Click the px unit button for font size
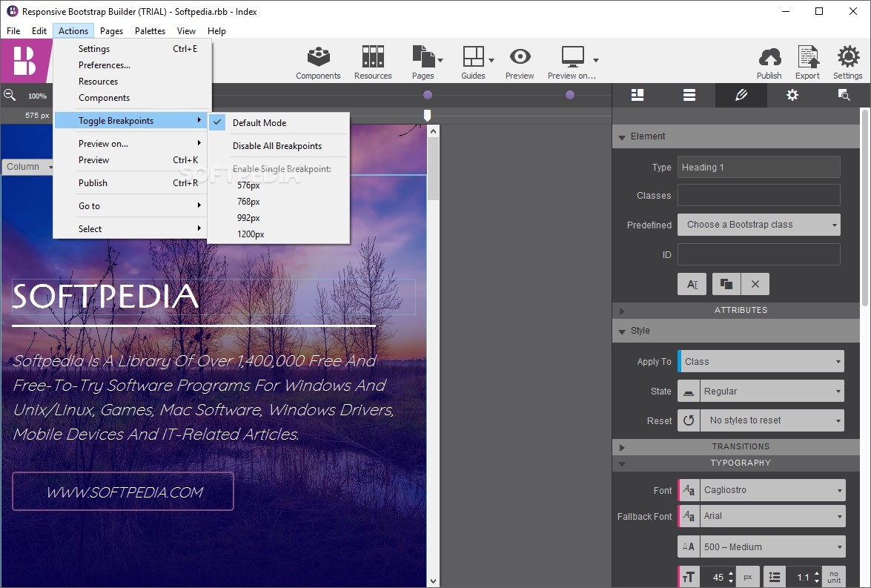 748,578
